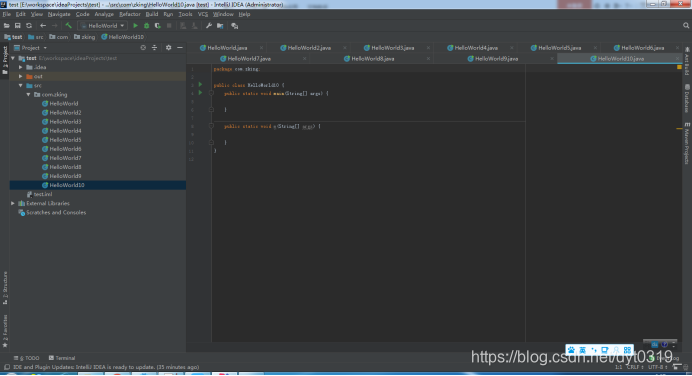Click Collapse All icon in Project panel

[154, 48]
